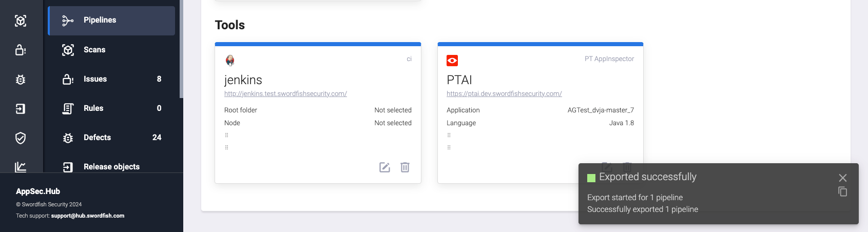Delete the jenkins tool with trash icon
This screenshot has width=868, height=232.
click(x=405, y=167)
